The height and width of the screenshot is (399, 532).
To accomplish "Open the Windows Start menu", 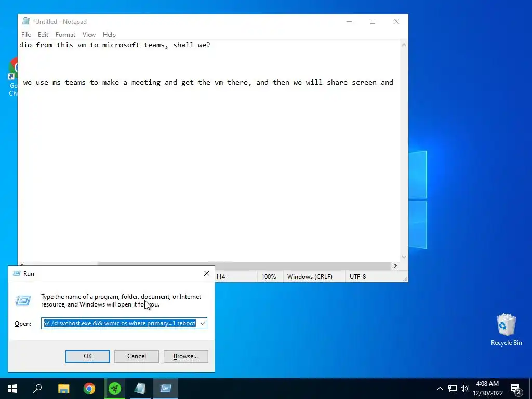I will [x=12, y=389].
